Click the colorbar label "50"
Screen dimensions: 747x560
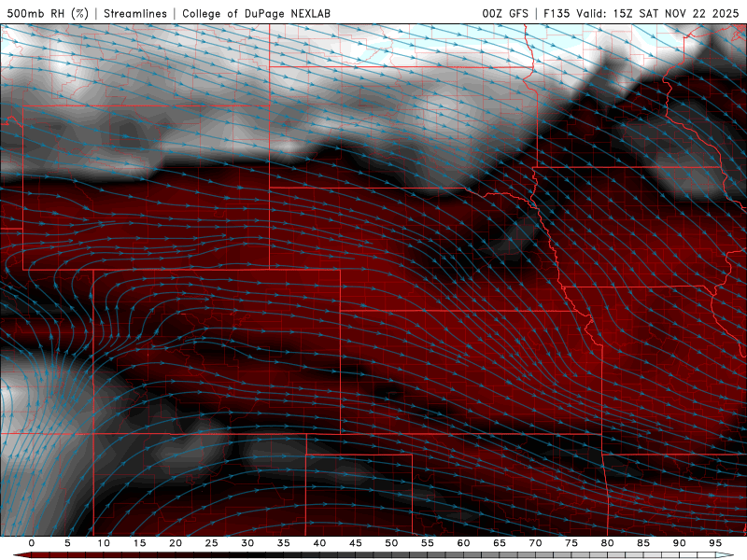[391, 543]
